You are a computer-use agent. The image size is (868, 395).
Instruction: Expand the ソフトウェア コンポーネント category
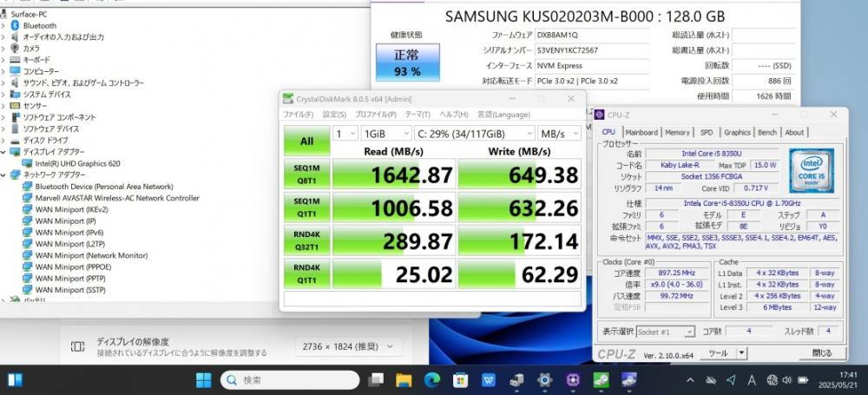[3, 117]
